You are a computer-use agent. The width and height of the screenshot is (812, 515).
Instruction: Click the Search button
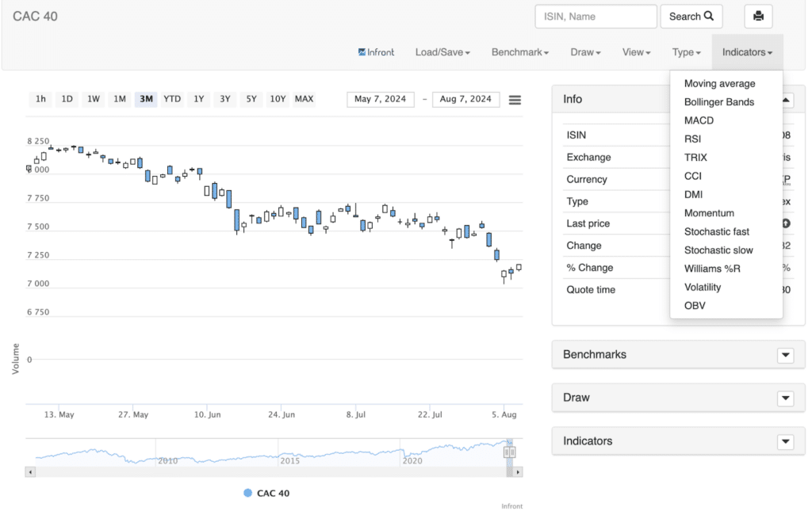691,16
